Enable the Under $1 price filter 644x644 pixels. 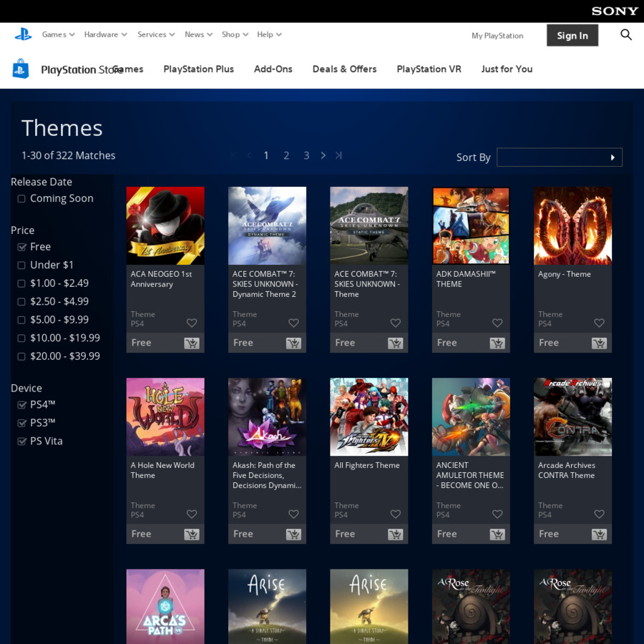tap(21, 265)
